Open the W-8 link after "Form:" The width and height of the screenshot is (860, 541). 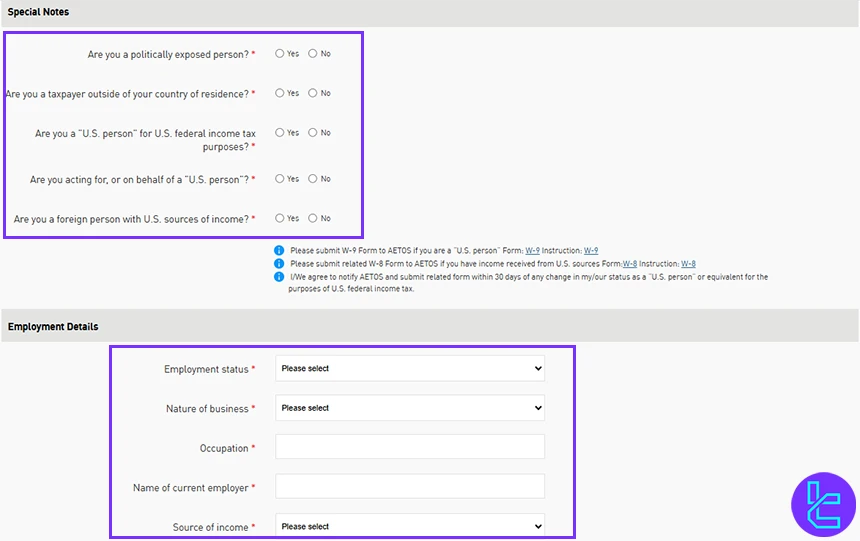[x=630, y=264]
